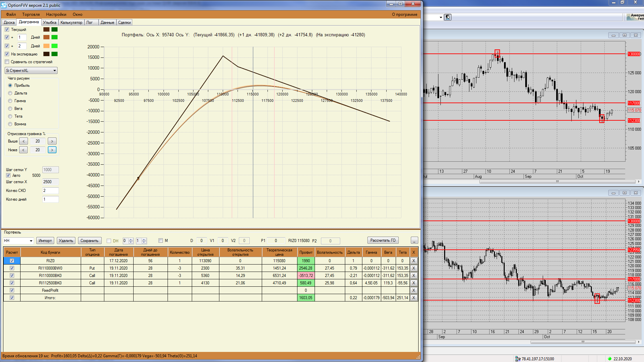Click the toolbar icon next to the background dropdown
This screenshot has height=362, width=644.
tap(448, 17)
